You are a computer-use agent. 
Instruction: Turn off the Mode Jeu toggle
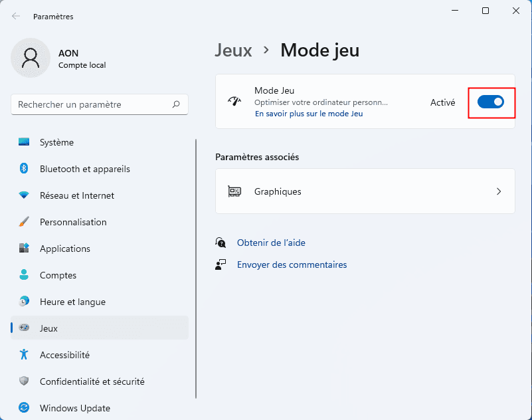click(491, 102)
